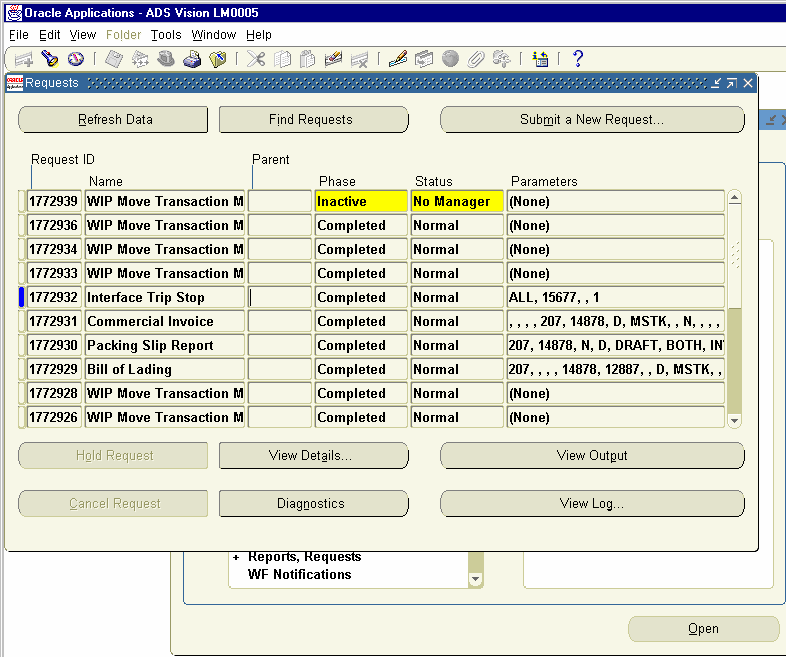The width and height of the screenshot is (786, 657).
Task: Click the No Manager status field
Action: pyautogui.click(x=457, y=201)
